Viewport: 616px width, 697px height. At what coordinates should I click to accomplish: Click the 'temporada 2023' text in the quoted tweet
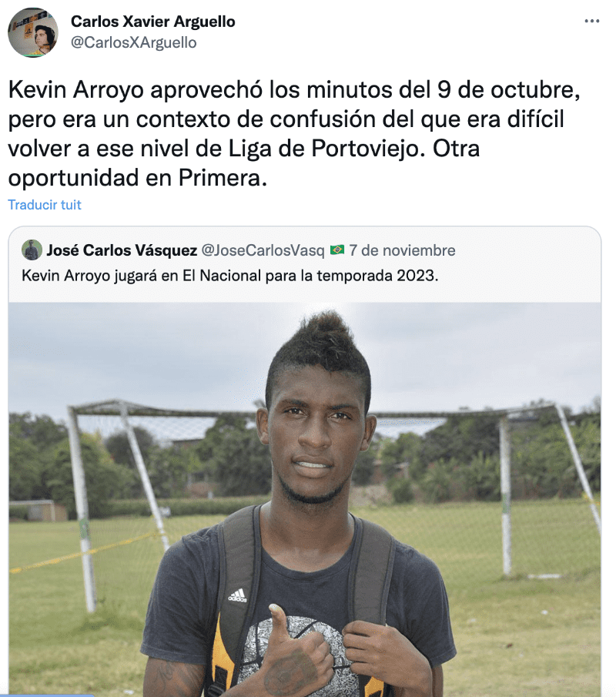coord(377,276)
